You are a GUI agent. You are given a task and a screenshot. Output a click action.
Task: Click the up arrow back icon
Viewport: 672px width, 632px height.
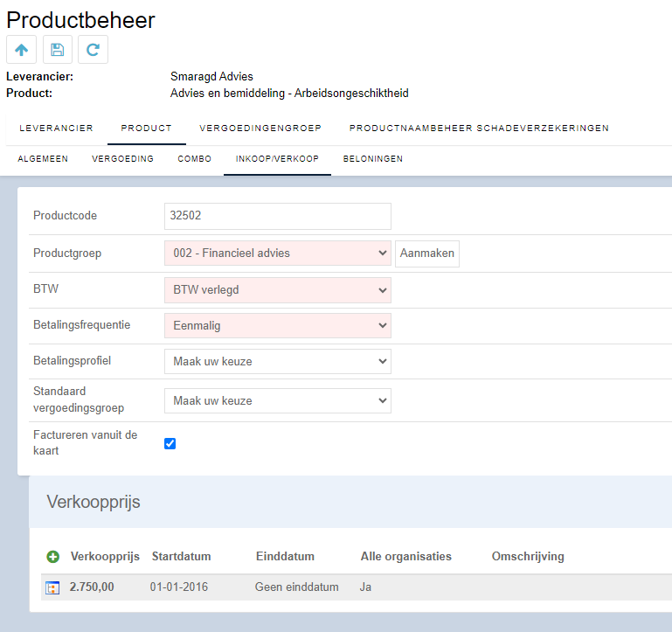22,50
